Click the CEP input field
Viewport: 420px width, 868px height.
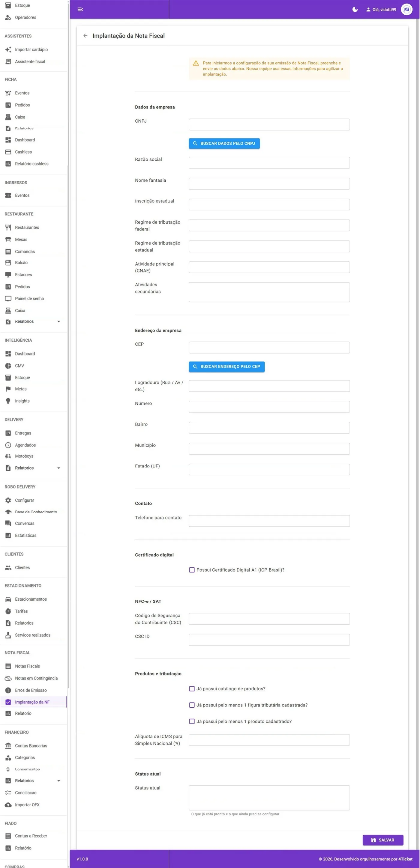[269, 348]
